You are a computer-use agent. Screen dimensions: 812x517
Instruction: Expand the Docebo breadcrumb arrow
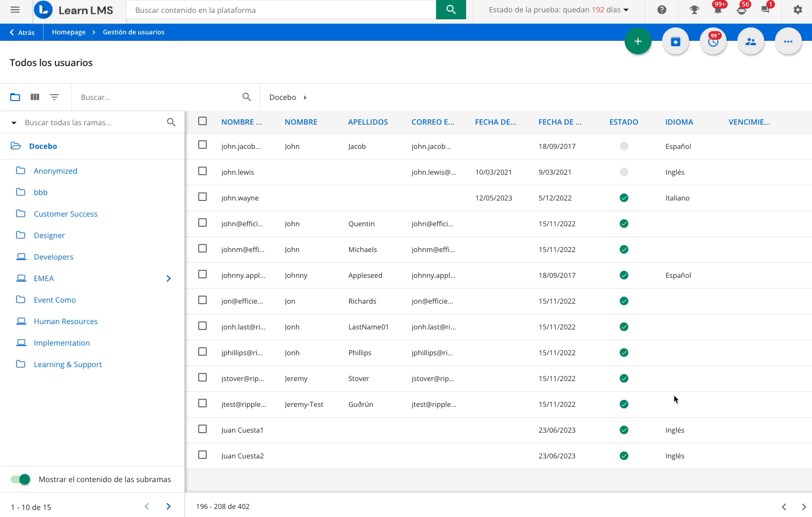pyautogui.click(x=305, y=97)
